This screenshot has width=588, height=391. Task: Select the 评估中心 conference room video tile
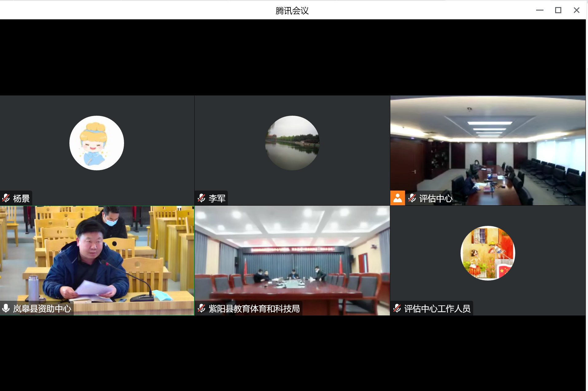pyautogui.click(x=488, y=150)
